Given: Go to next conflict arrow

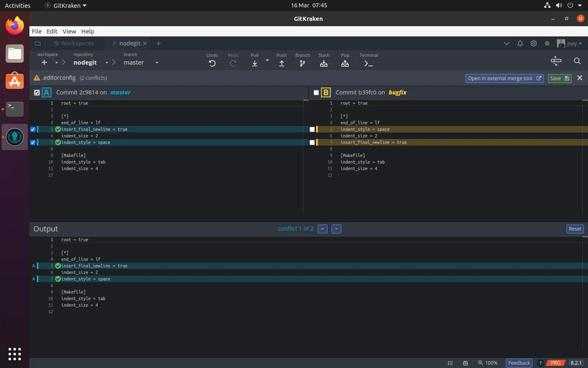Looking at the screenshot, I should pos(336,229).
